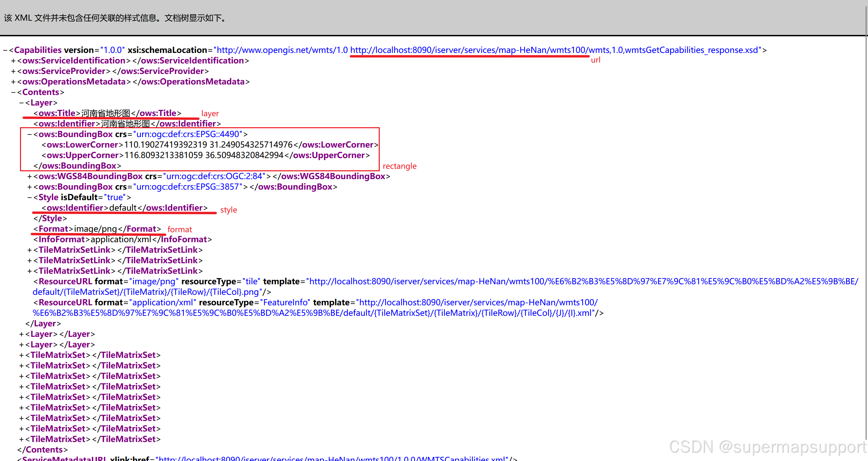Expand the ows:WGS84BoundingBox node
Screen dimensions: 868x461
(x=29, y=176)
